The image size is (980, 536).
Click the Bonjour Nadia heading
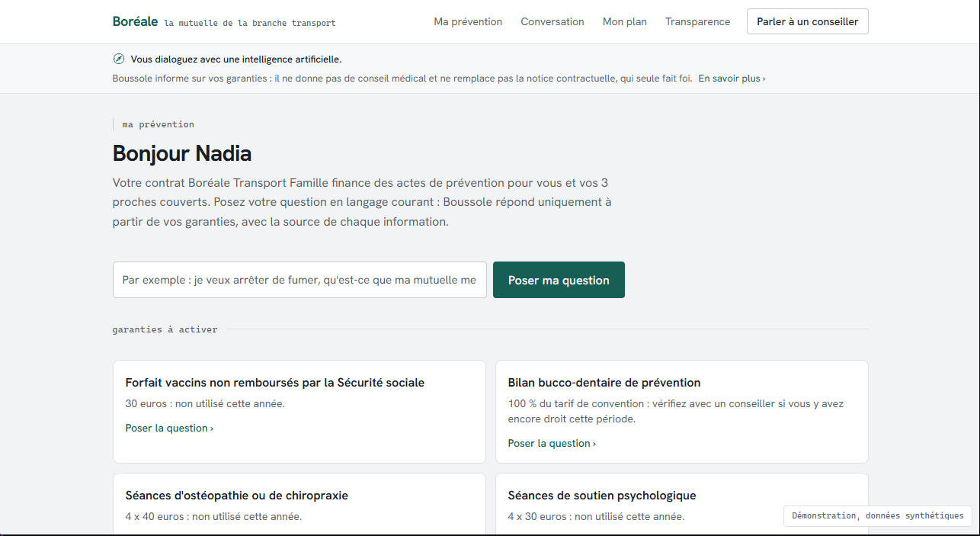pyautogui.click(x=182, y=153)
